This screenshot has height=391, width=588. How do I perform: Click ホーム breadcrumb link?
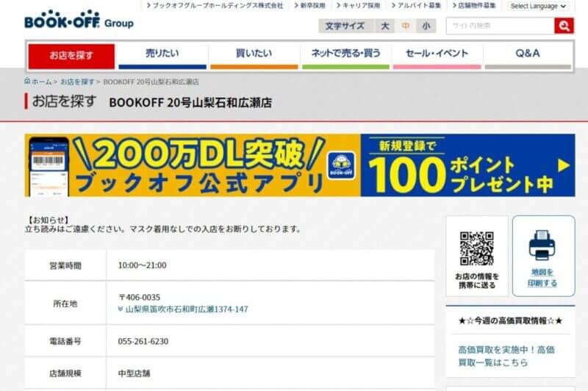point(42,82)
